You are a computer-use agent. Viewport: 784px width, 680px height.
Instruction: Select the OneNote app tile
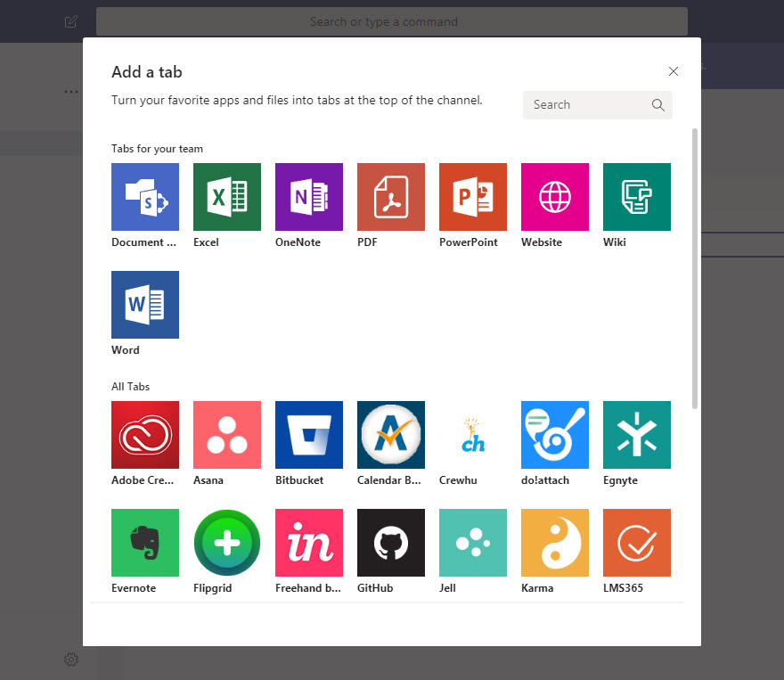[x=308, y=197]
